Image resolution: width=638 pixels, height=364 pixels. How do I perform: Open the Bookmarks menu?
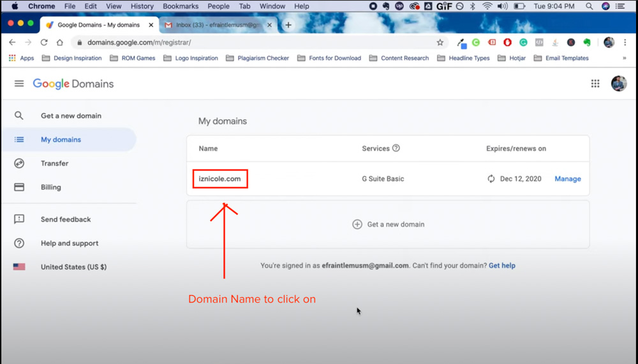coord(181,6)
